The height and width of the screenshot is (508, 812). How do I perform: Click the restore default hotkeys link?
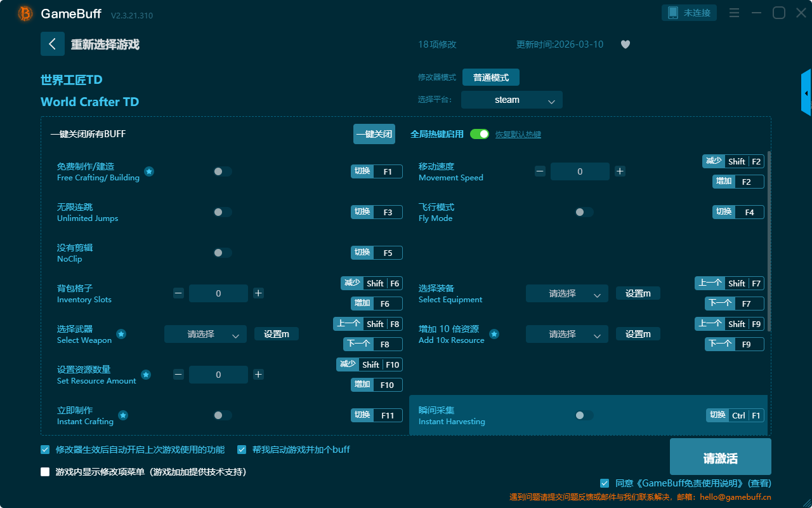(x=518, y=135)
